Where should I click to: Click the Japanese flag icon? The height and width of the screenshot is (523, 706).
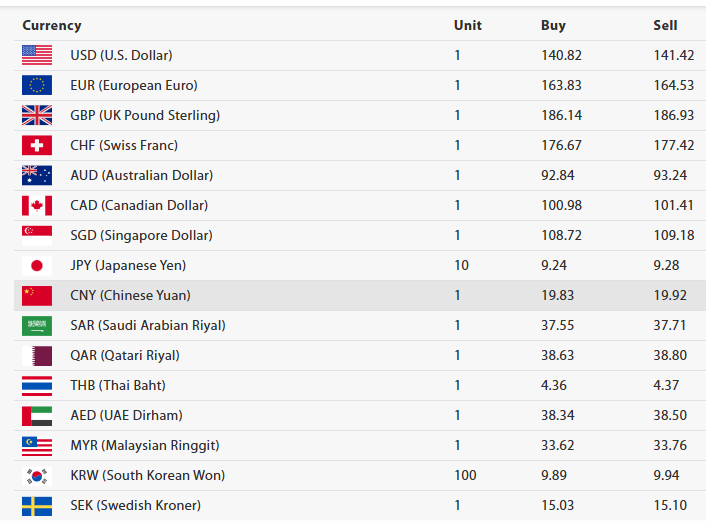click(37, 266)
